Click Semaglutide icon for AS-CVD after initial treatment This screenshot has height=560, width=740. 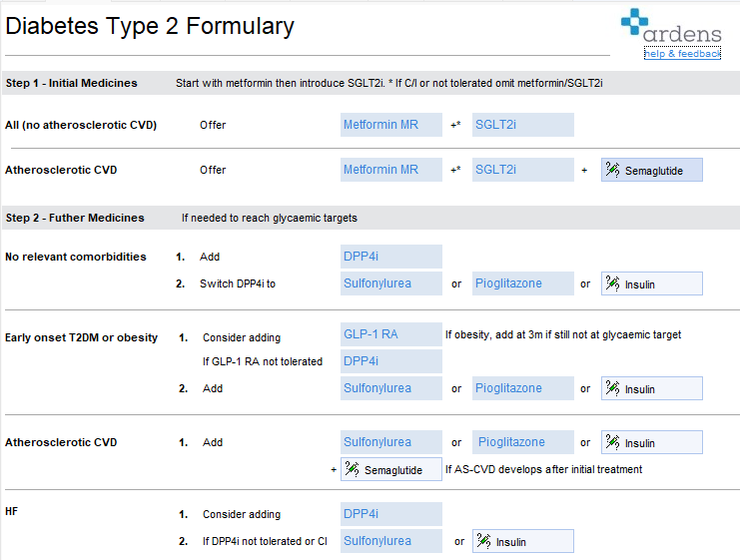pos(352,469)
